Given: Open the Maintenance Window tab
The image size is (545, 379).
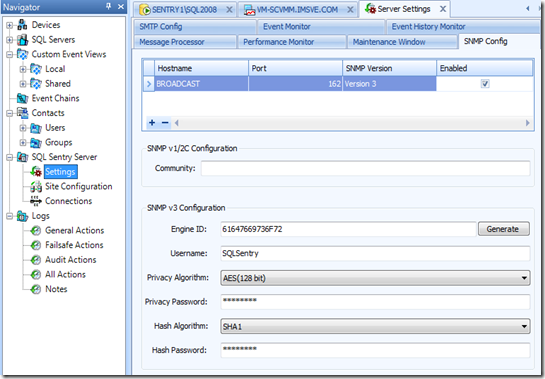Looking at the screenshot, I should point(402,42).
